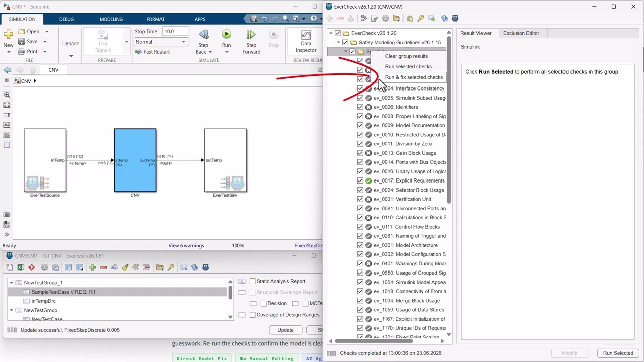Click the EverCheck tree horizontal scrollbar
Image resolution: width=644 pixels, height=362 pixels.
pyautogui.click(x=373, y=341)
